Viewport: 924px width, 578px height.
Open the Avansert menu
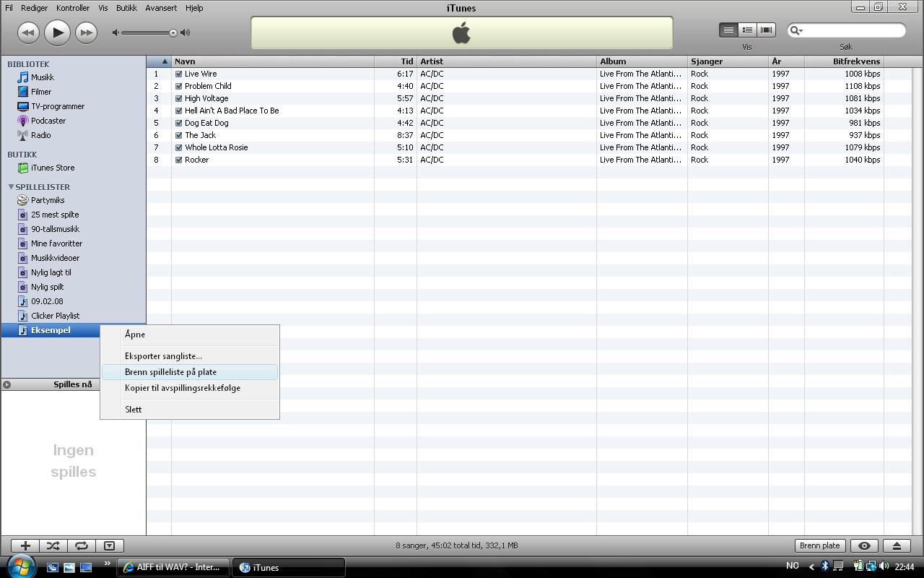[x=161, y=8]
